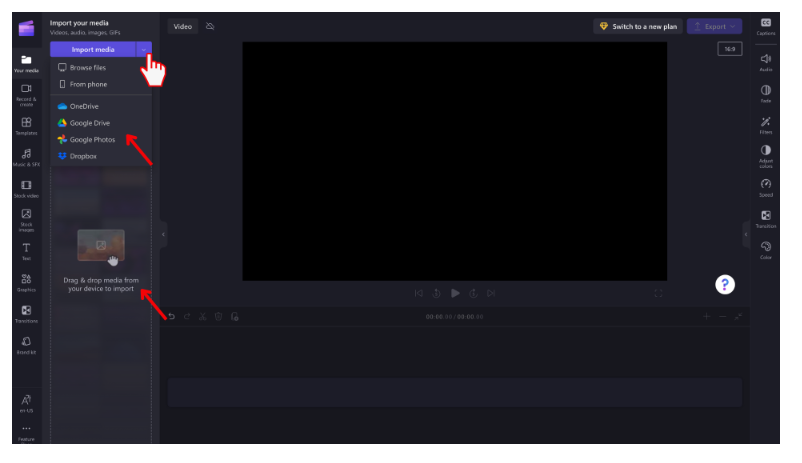
Task: Open the Templates sidebar section
Action: click(26, 126)
